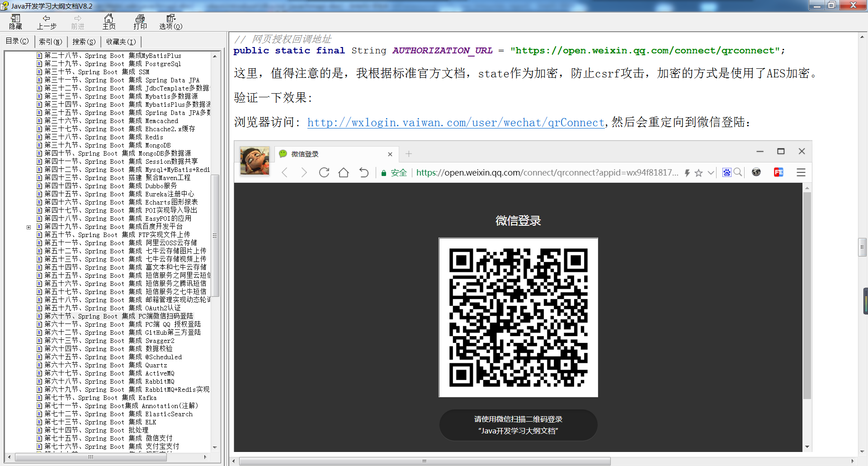Open 第六十一节 PC端 QQ 授权登陆
This screenshot has height=466, width=868.
[123, 324]
